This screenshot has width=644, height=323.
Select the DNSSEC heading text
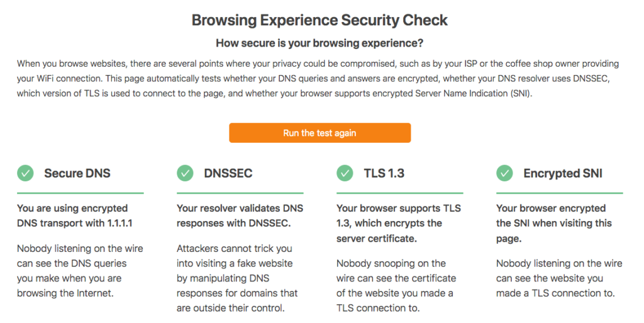click(x=228, y=173)
